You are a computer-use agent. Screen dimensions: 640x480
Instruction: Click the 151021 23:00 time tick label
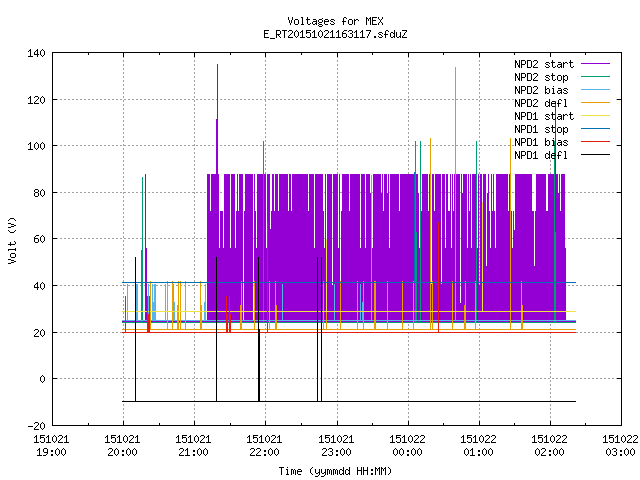336,446
